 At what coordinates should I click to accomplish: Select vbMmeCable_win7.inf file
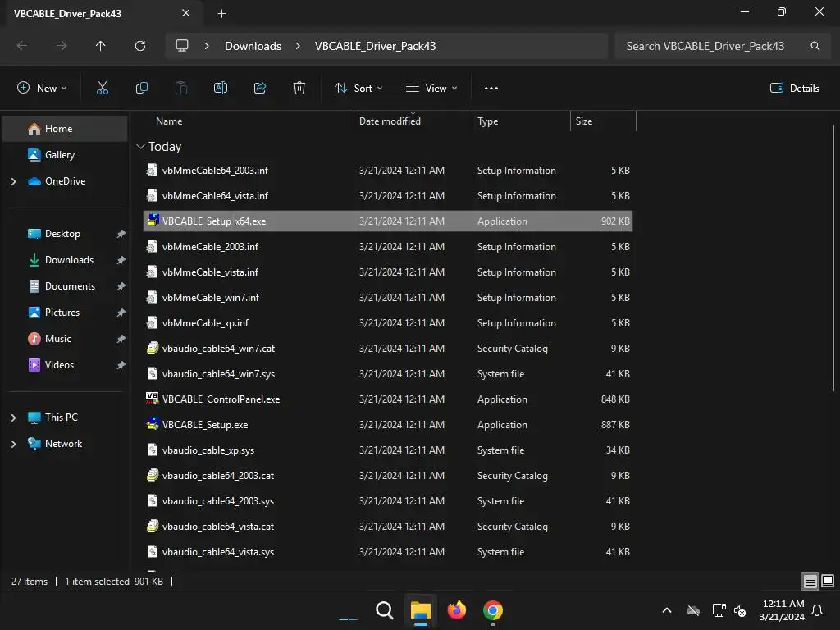(x=388, y=297)
